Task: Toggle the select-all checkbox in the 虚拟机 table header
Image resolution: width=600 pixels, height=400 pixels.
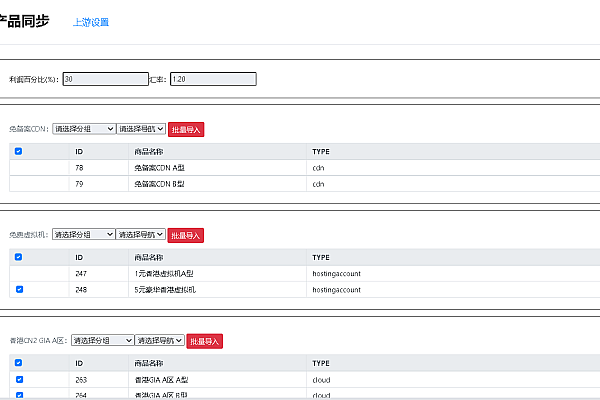Action: pos(18,257)
